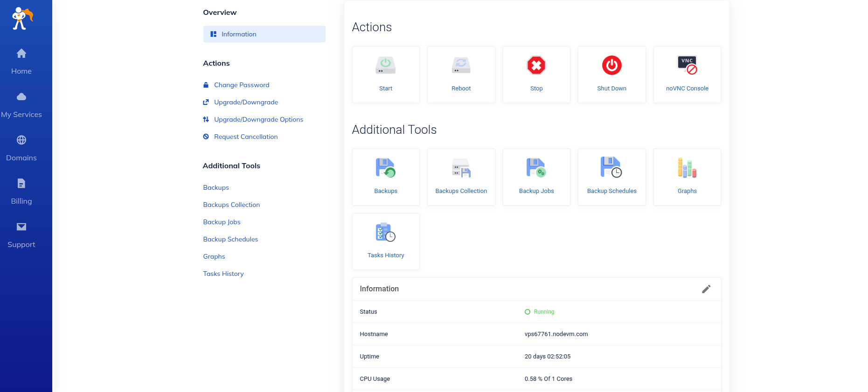
Task: Open My Services cloud icon
Action: pyautogui.click(x=21, y=96)
